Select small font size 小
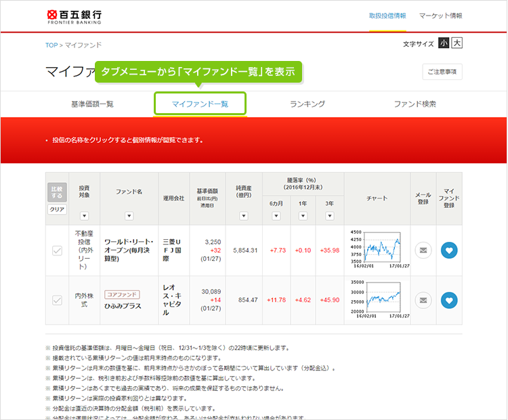The width and height of the screenshot is (508, 420). (444, 43)
